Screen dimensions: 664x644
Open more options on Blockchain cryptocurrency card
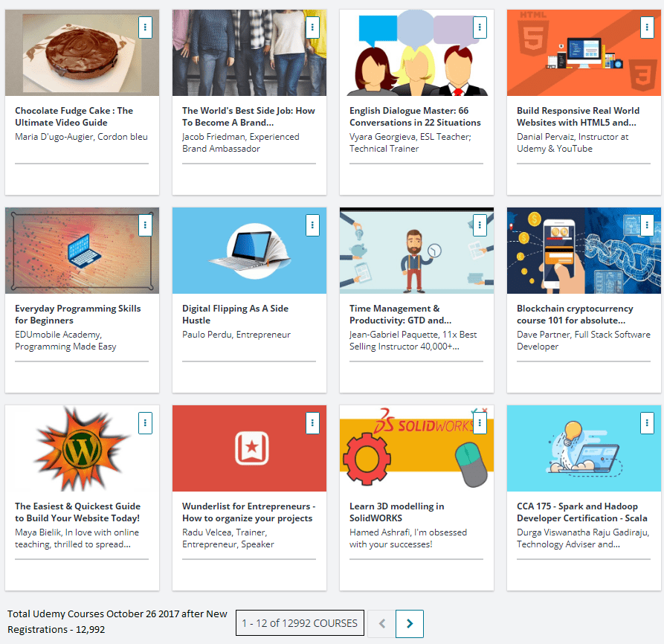pos(647,225)
